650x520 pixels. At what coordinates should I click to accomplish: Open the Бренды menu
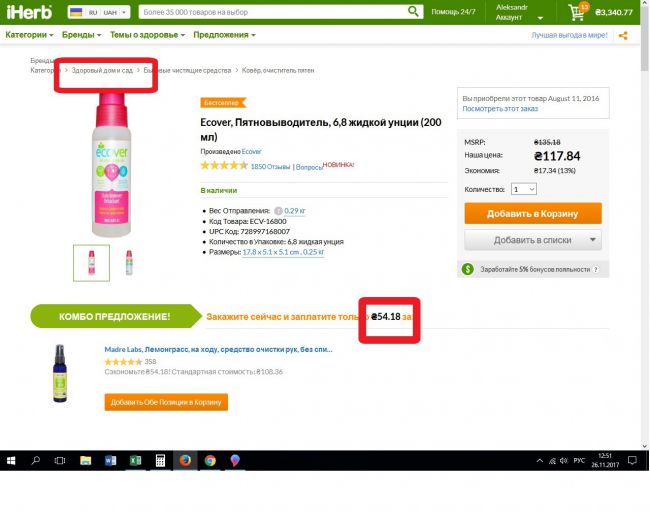[x=82, y=35]
